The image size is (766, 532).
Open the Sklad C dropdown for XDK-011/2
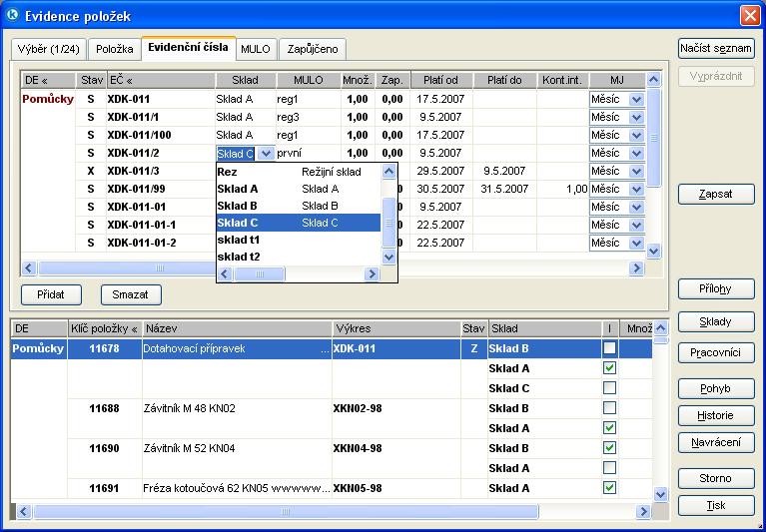[x=266, y=154]
